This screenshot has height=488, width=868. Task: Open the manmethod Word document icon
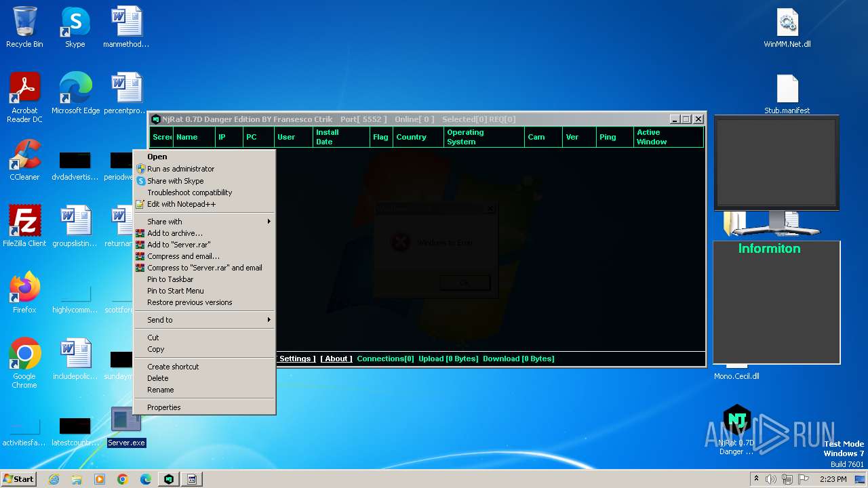[126, 27]
